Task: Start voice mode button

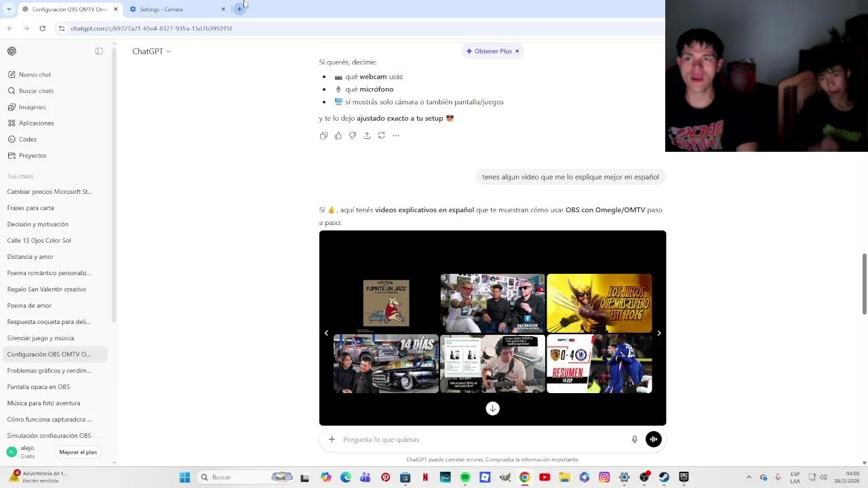Action: [654, 439]
